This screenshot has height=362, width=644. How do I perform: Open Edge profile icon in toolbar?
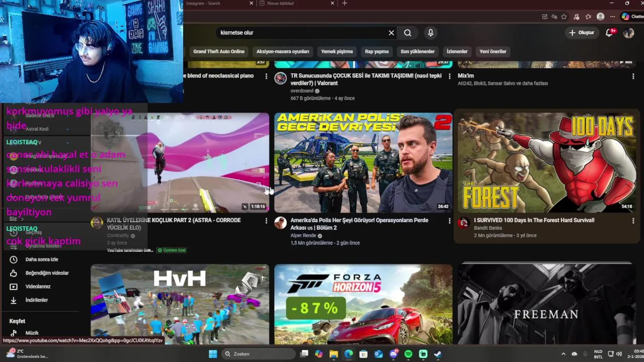pos(600,17)
